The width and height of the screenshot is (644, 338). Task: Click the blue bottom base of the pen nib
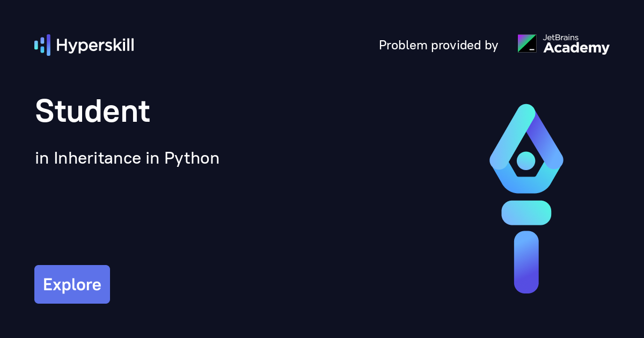point(526,184)
